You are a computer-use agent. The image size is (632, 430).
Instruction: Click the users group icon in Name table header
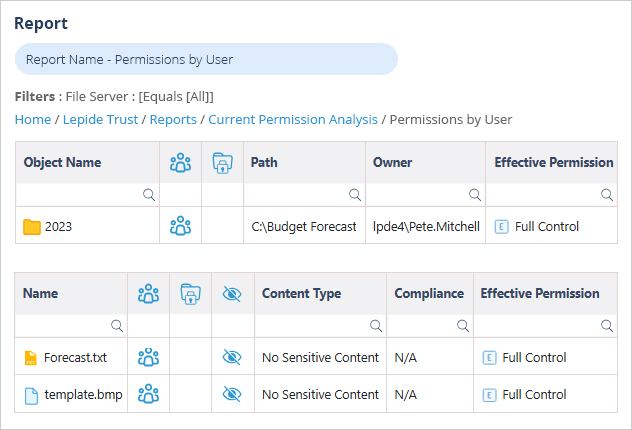point(148,293)
